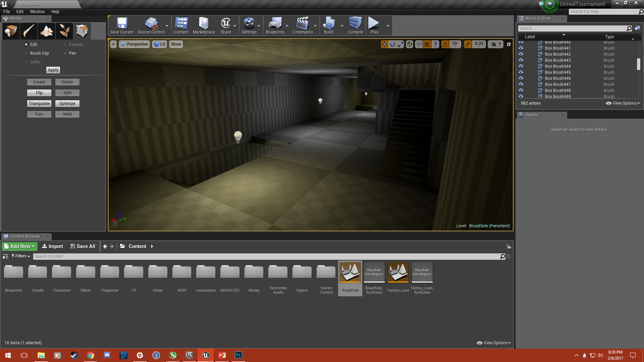Click the Build toolbar icon
The image size is (644, 362).
(329, 26)
